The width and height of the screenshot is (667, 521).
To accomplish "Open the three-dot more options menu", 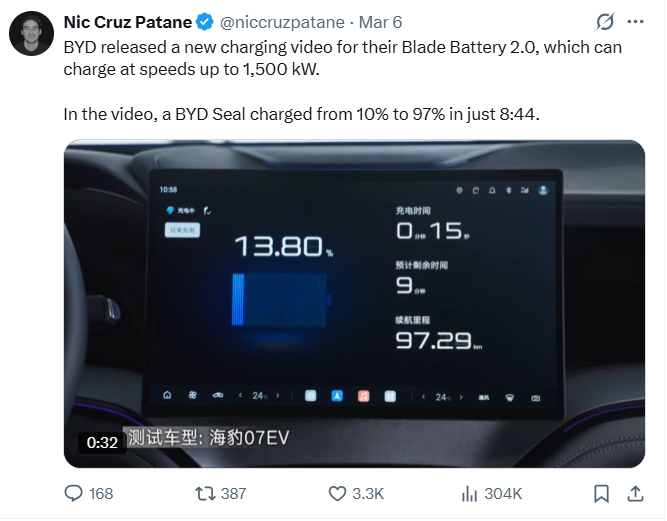I will pos(635,21).
